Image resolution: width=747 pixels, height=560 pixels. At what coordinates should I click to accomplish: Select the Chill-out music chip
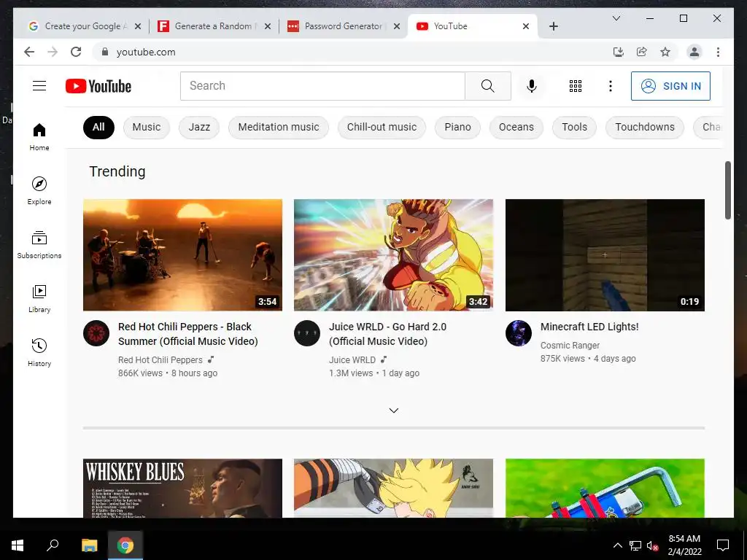click(x=382, y=127)
